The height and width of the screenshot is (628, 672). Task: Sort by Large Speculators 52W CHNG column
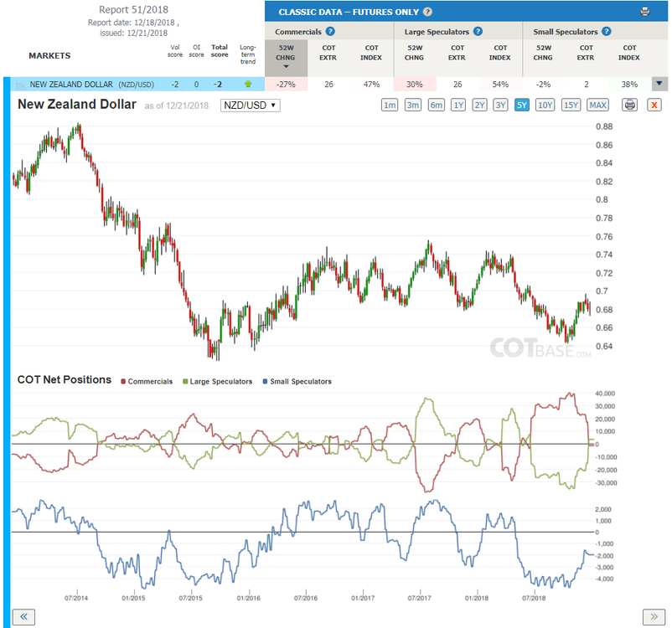point(415,53)
